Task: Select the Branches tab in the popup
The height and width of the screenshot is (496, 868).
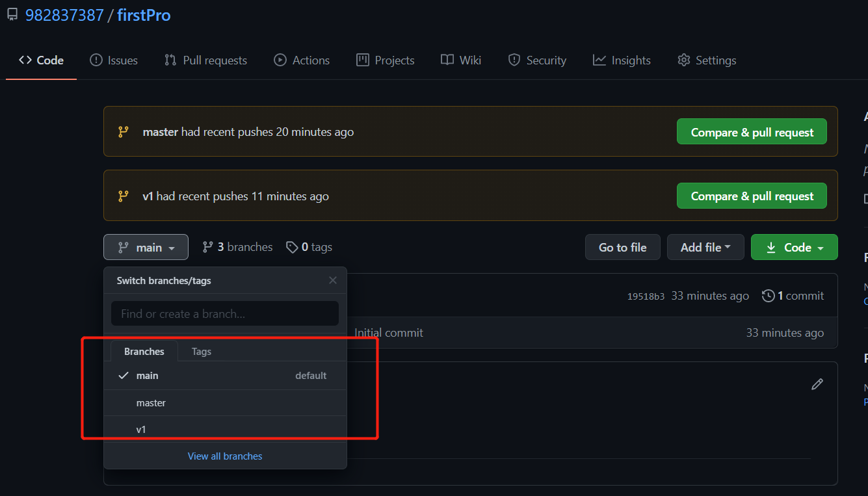Action: click(144, 351)
